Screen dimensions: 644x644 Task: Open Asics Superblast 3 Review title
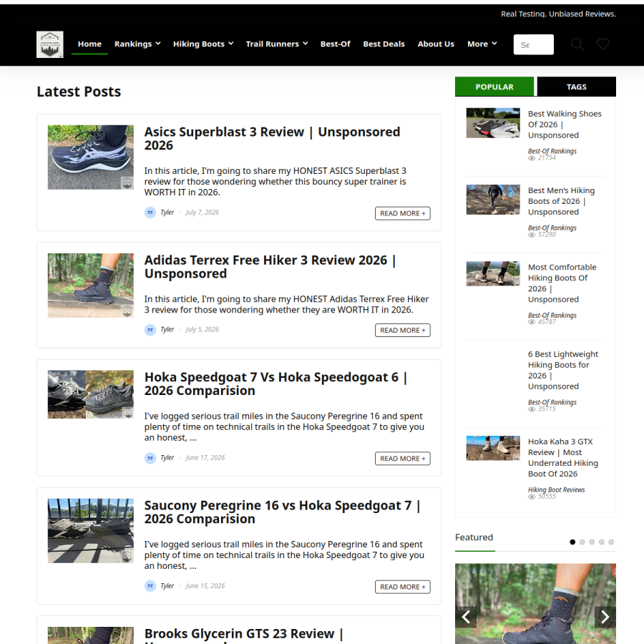[272, 138]
